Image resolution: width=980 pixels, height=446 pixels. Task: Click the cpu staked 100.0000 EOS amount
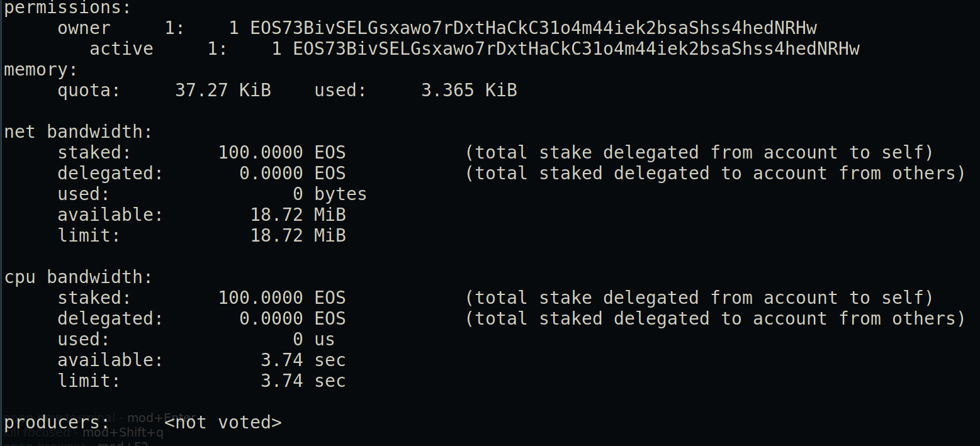pyautogui.click(x=282, y=298)
